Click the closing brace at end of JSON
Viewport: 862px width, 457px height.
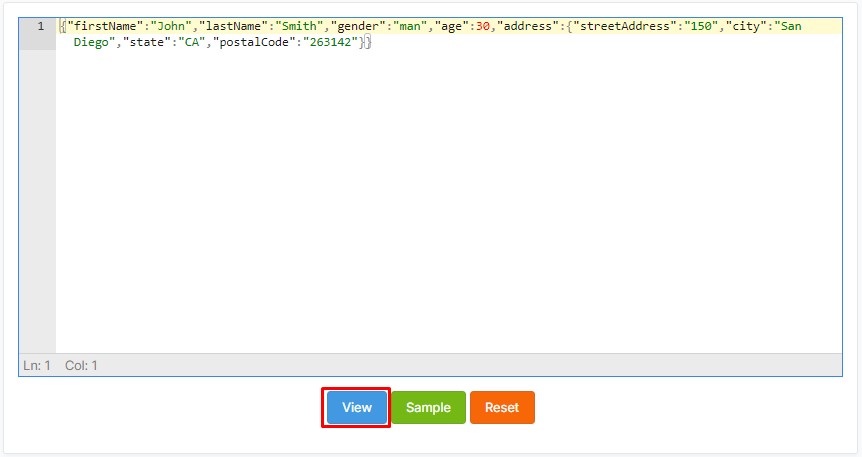click(x=368, y=42)
